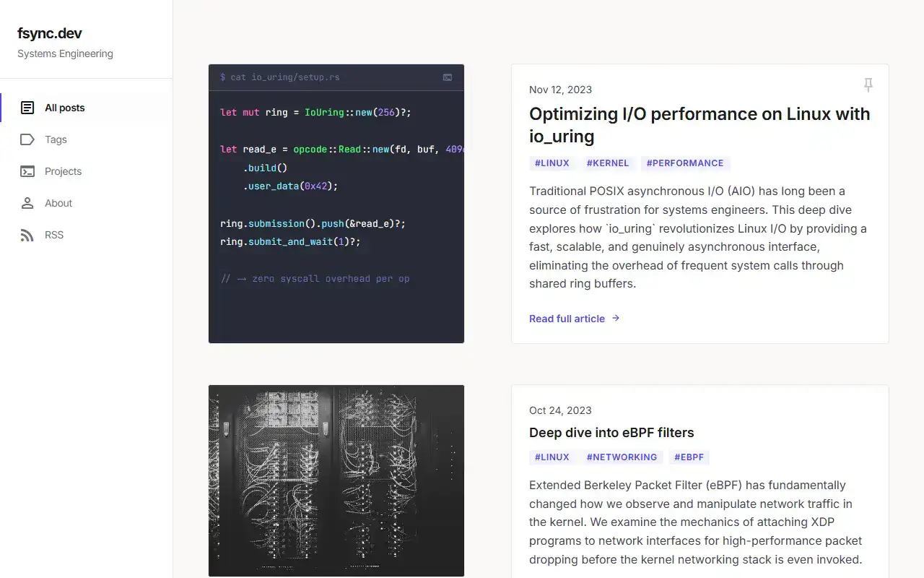This screenshot has height=578, width=924.
Task: Open the Projects page
Action: 87,171
